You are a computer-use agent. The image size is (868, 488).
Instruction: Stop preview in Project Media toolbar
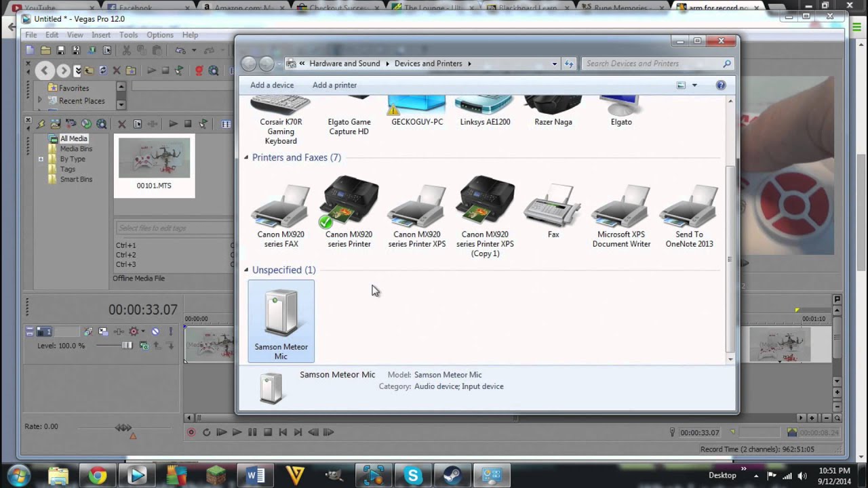[189, 124]
